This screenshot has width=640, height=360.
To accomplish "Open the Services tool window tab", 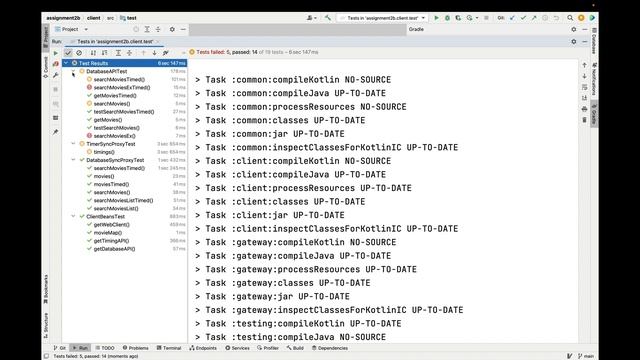I will (238, 348).
